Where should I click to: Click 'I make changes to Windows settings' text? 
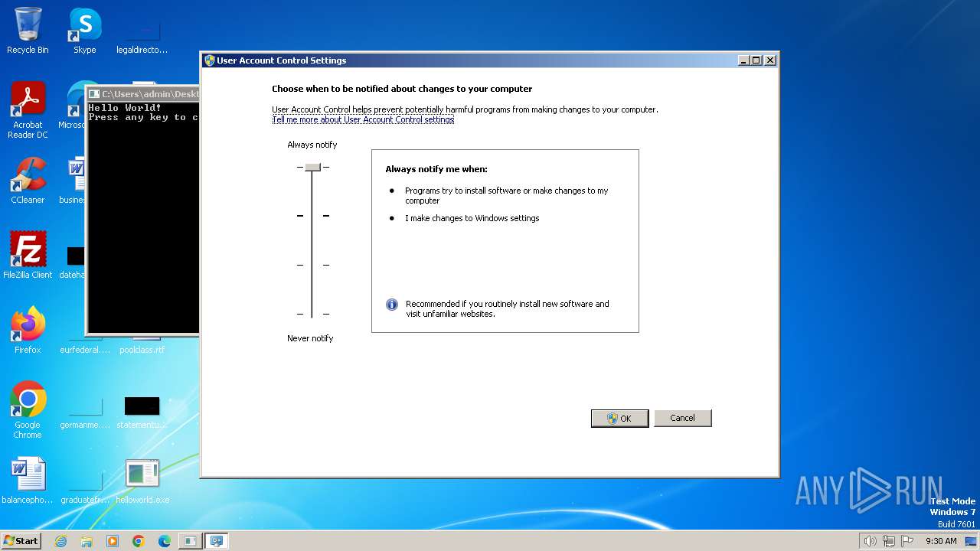coord(472,218)
